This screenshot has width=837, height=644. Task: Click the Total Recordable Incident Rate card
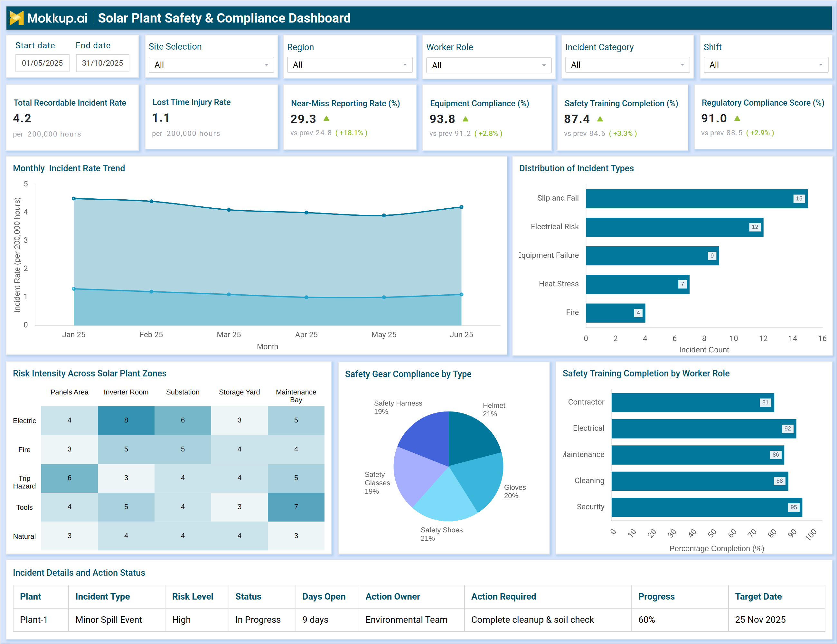click(73, 118)
